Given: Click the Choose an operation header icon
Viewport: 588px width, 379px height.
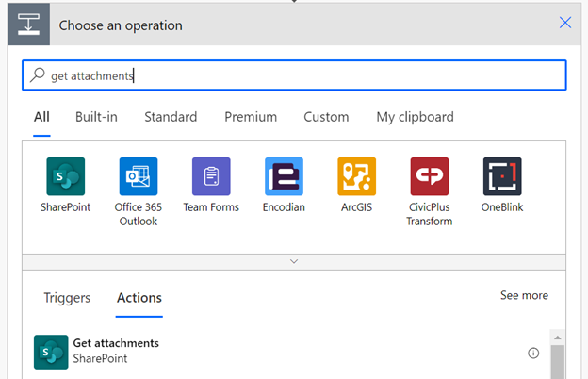Looking at the screenshot, I should pyautogui.click(x=28, y=25).
